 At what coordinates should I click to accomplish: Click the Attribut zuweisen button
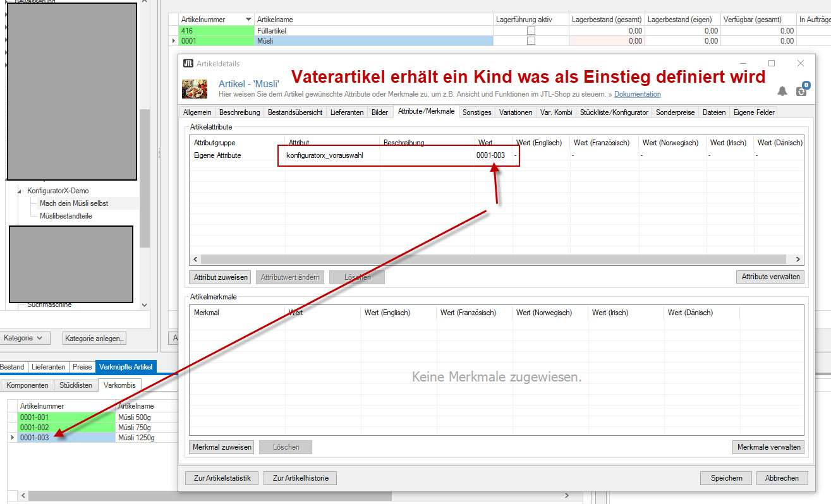[220, 277]
